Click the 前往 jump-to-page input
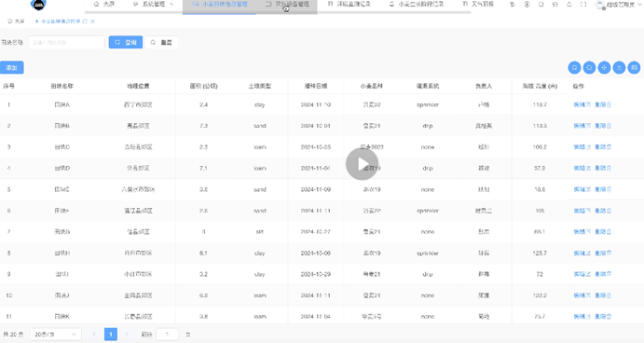644x343 pixels. (168, 335)
